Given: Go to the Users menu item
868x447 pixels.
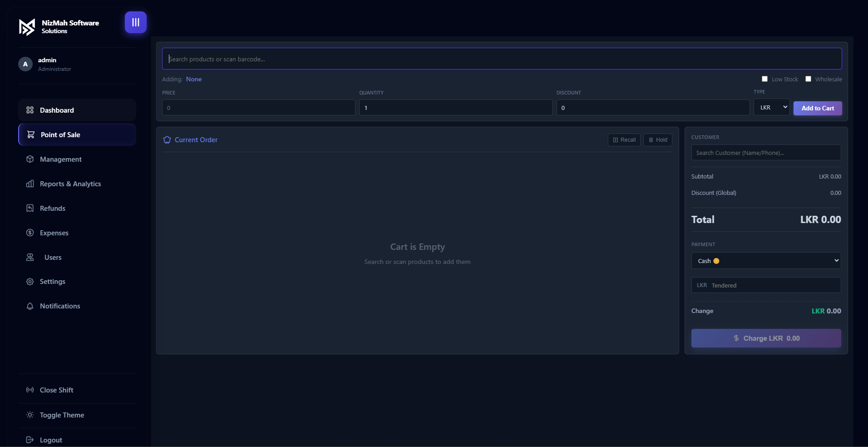Looking at the screenshot, I should click(x=53, y=258).
